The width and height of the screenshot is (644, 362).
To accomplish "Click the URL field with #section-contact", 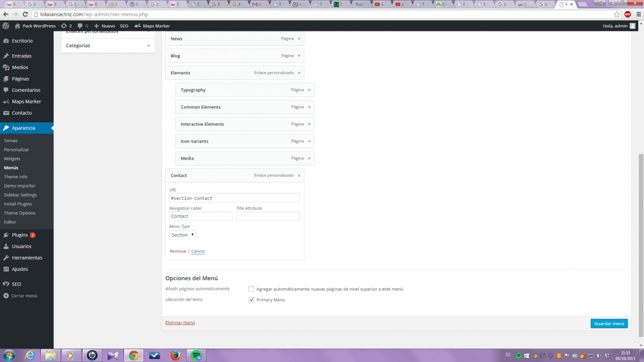I will [x=234, y=198].
